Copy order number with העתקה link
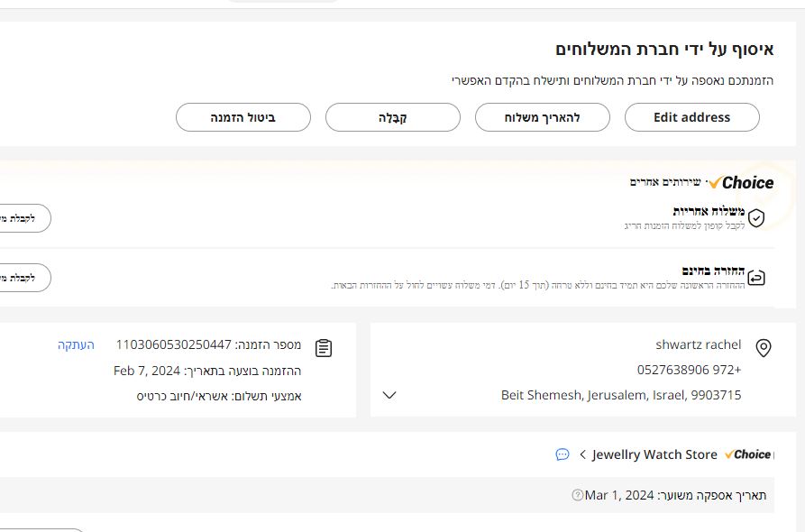Screen dimensions: 805x532 tap(77, 345)
